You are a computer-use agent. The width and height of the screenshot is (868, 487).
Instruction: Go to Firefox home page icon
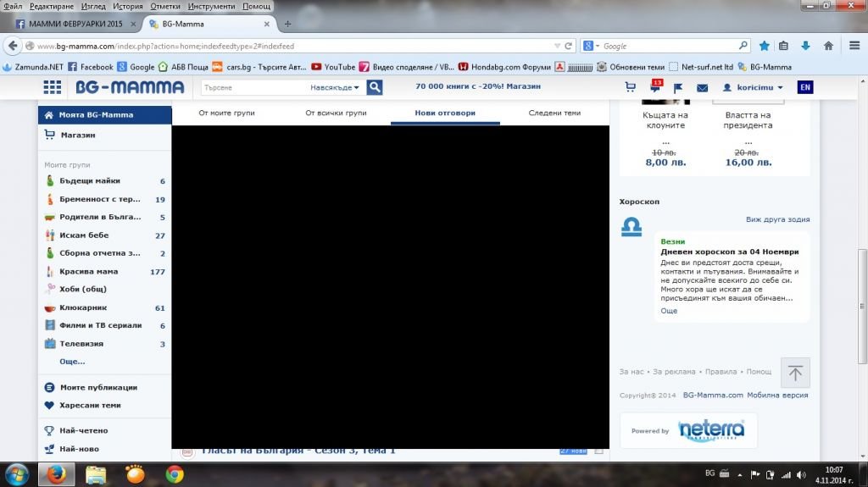[x=828, y=46]
